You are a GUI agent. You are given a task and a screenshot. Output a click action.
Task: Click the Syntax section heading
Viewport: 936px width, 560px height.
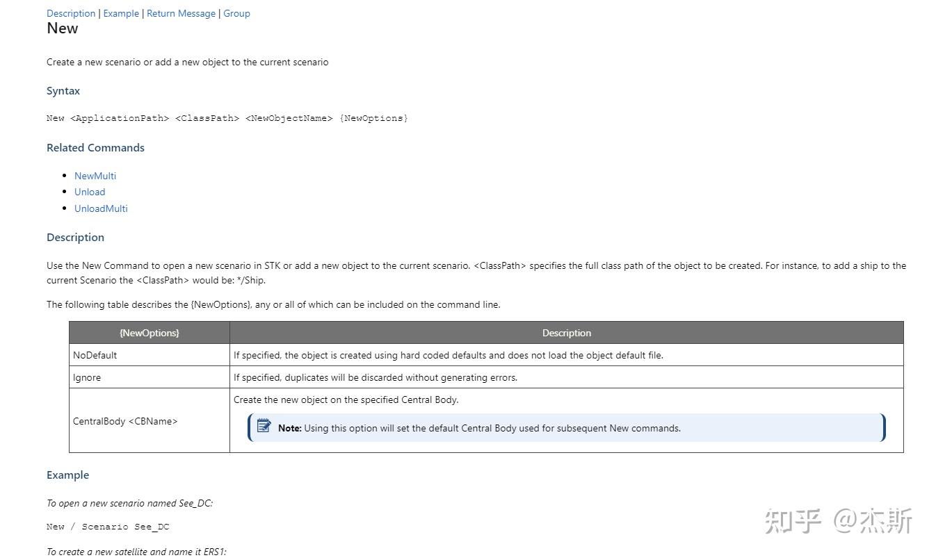click(63, 91)
